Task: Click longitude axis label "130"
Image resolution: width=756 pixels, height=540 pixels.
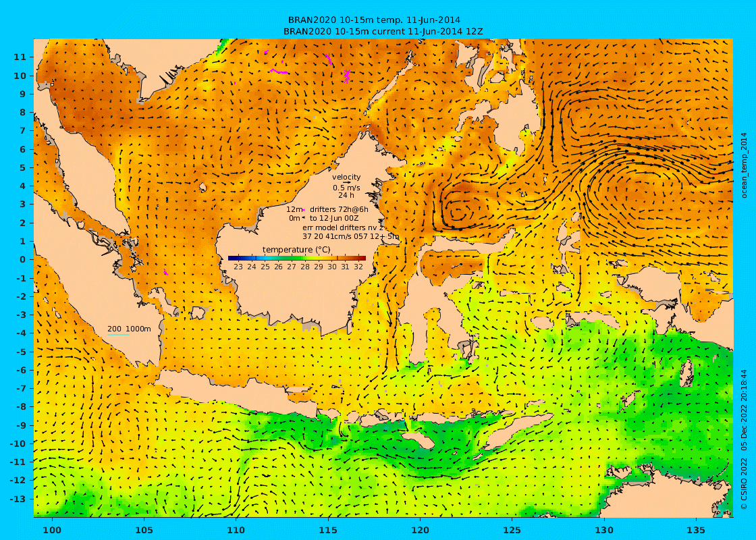Action: click(604, 531)
